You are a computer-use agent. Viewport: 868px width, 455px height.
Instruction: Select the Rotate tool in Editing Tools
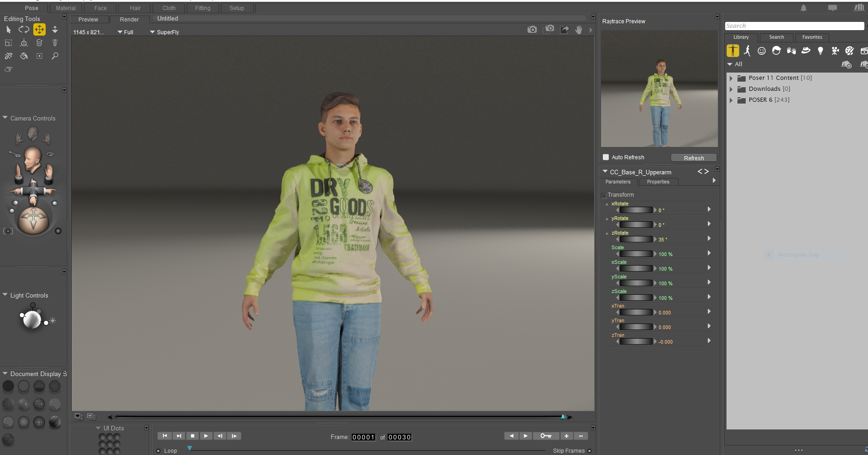click(24, 30)
